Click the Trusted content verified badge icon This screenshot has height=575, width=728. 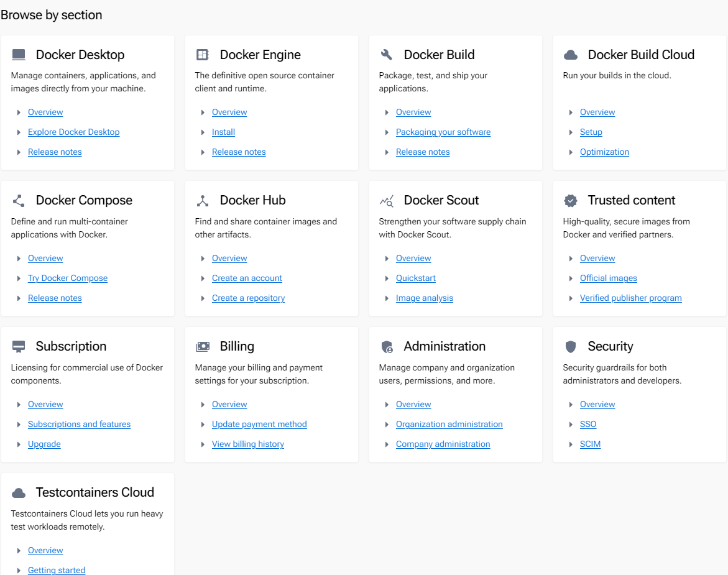(571, 201)
